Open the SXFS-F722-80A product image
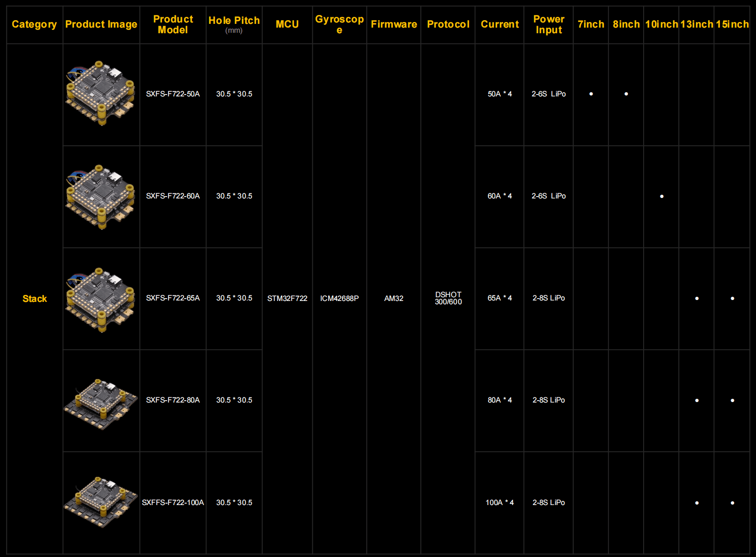The height and width of the screenshot is (557, 756). (101, 404)
